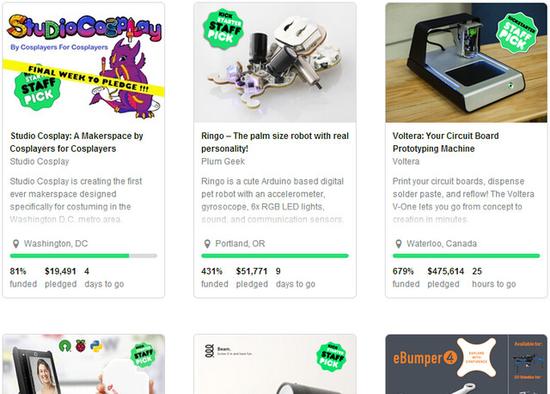Open Voltera Circuit Board Prototyping Machine title

point(445,142)
